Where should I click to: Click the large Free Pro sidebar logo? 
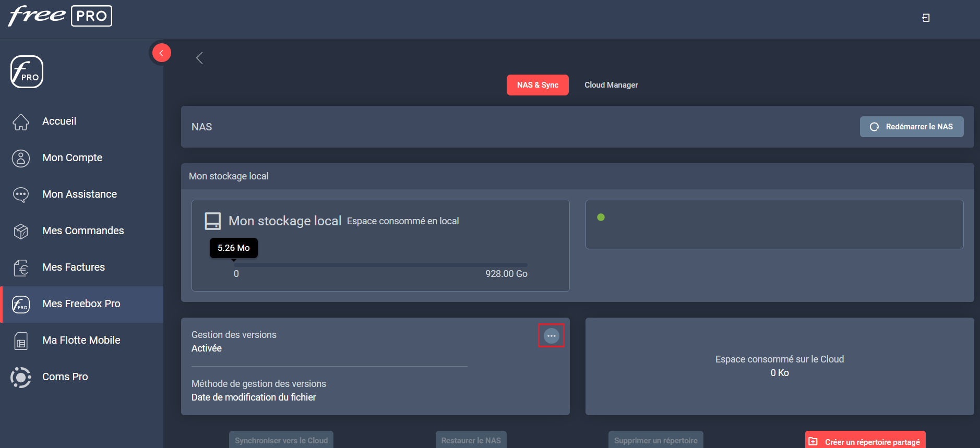click(27, 72)
